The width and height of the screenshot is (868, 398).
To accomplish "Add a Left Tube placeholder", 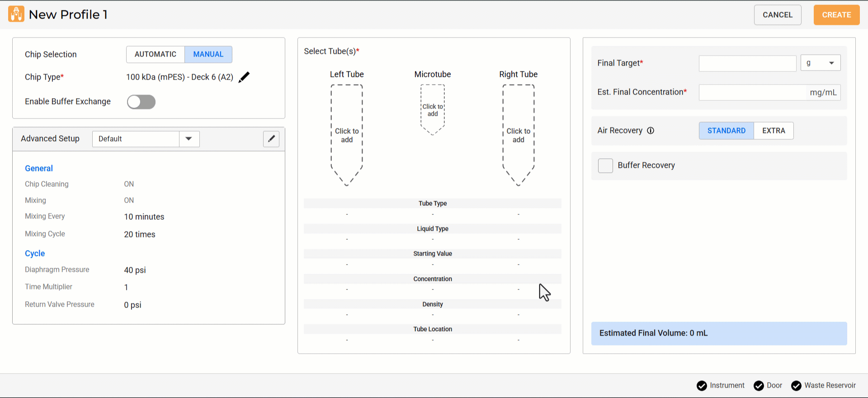I will 347,135.
